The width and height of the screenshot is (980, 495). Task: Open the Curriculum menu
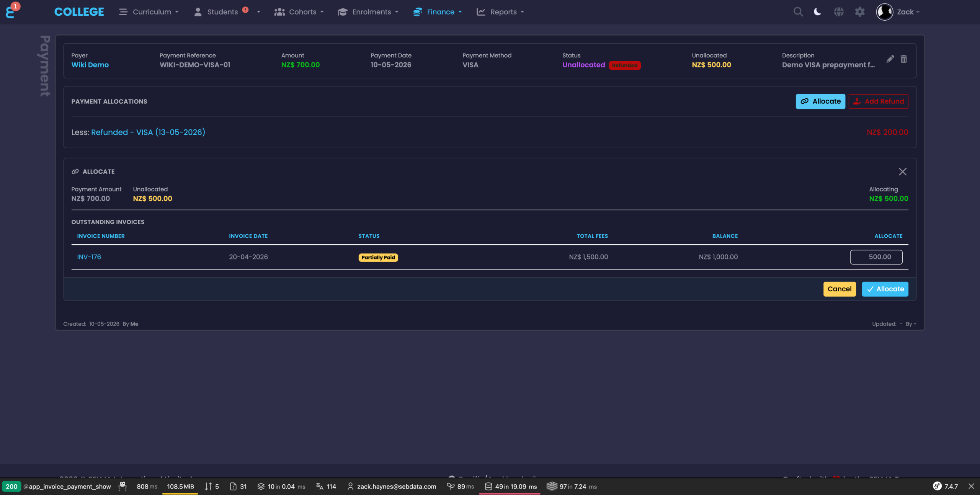pyautogui.click(x=149, y=12)
